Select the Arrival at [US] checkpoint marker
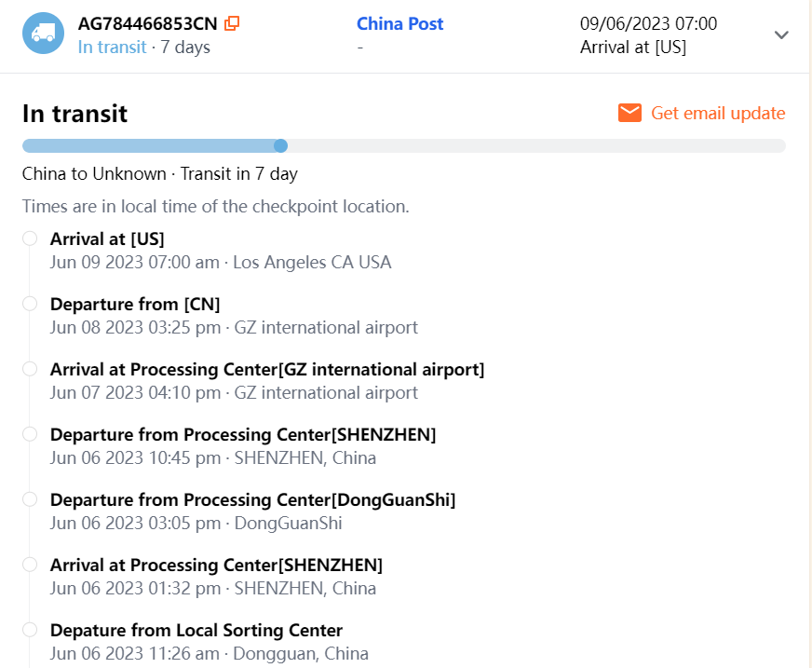This screenshot has width=812, height=668. [30, 239]
